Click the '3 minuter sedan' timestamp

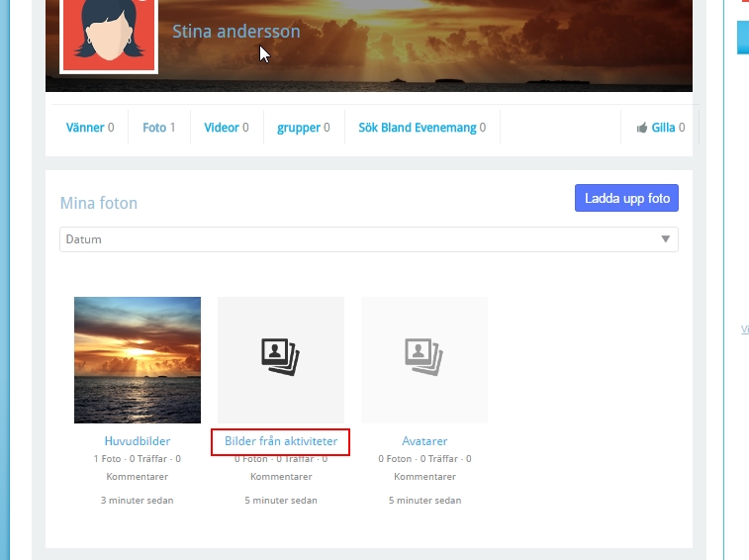138,501
